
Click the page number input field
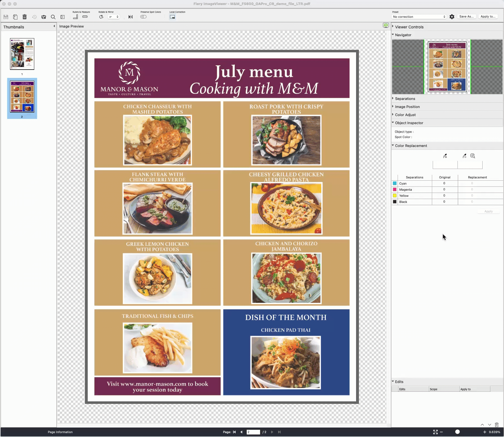[253, 432]
